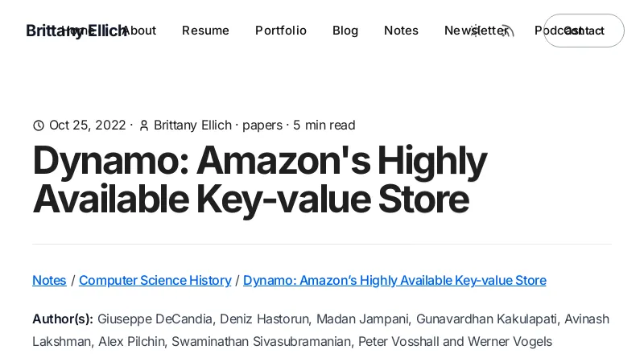The width and height of the screenshot is (644, 362).
Task: Click the RSS feed icon
Action: (x=506, y=31)
